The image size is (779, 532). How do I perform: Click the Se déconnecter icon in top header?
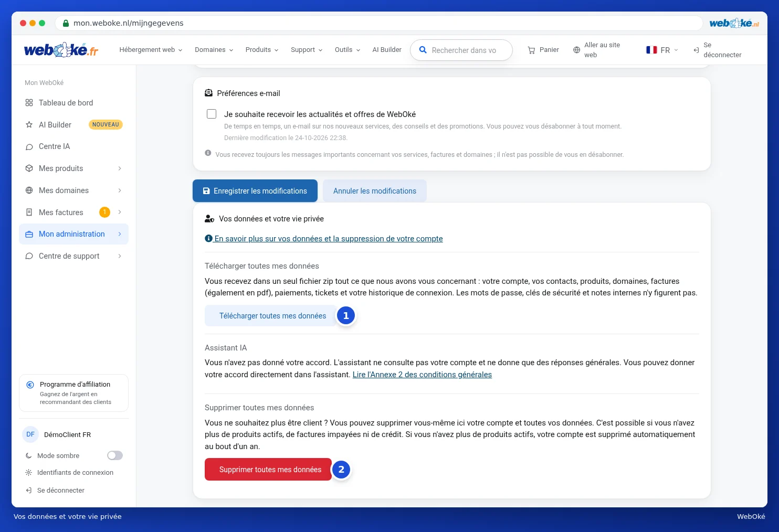pyautogui.click(x=696, y=50)
